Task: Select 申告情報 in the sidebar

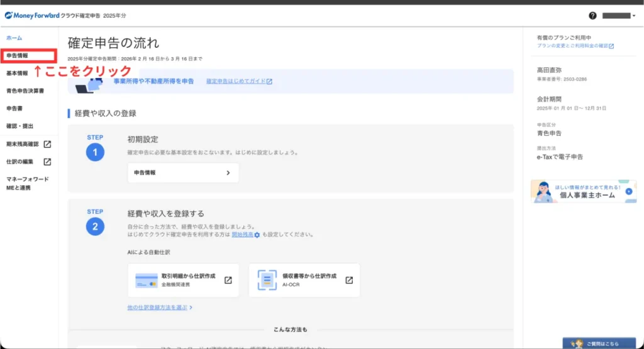Action: (17, 56)
